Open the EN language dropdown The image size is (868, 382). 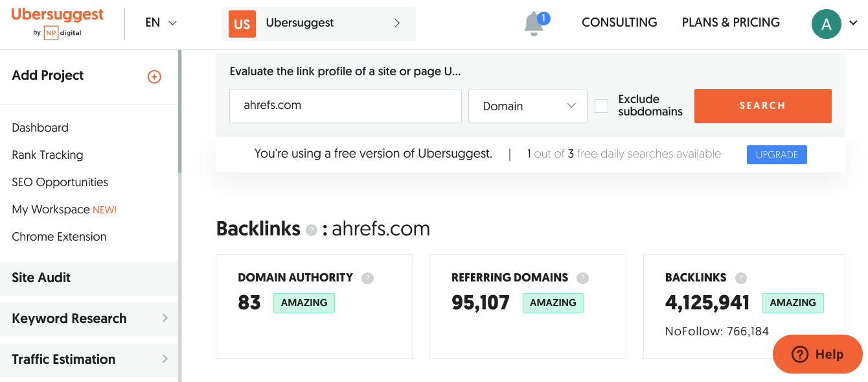161,23
